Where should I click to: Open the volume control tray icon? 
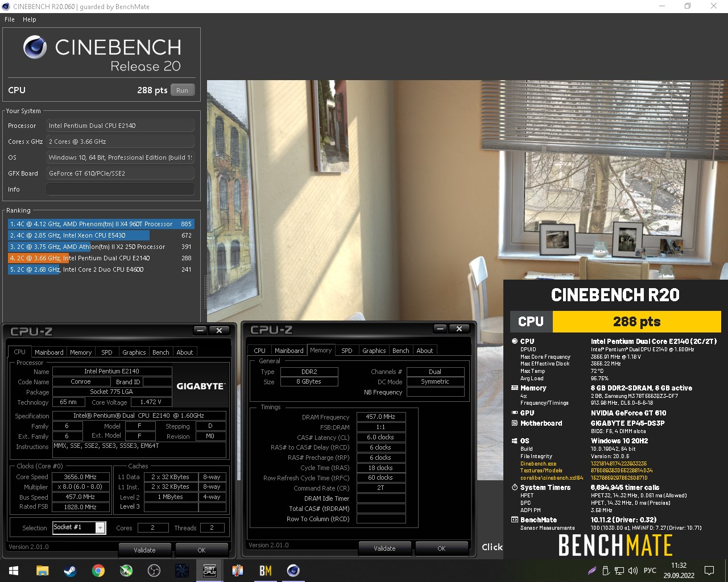(x=633, y=571)
